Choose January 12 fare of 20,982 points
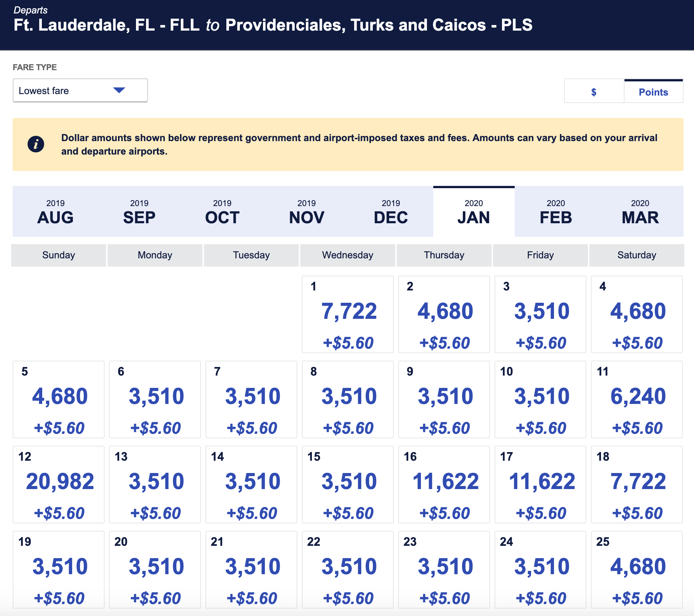 59,485
